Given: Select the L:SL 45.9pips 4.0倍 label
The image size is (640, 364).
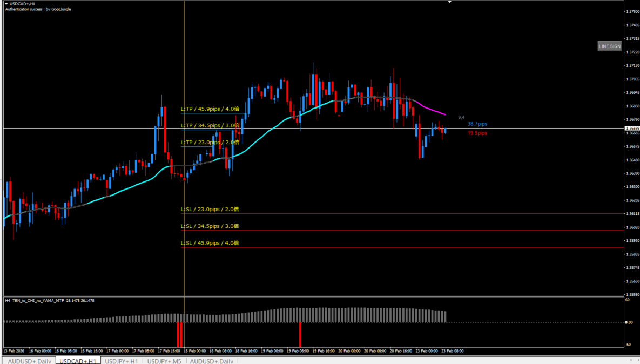Looking at the screenshot, I should click(x=210, y=243).
